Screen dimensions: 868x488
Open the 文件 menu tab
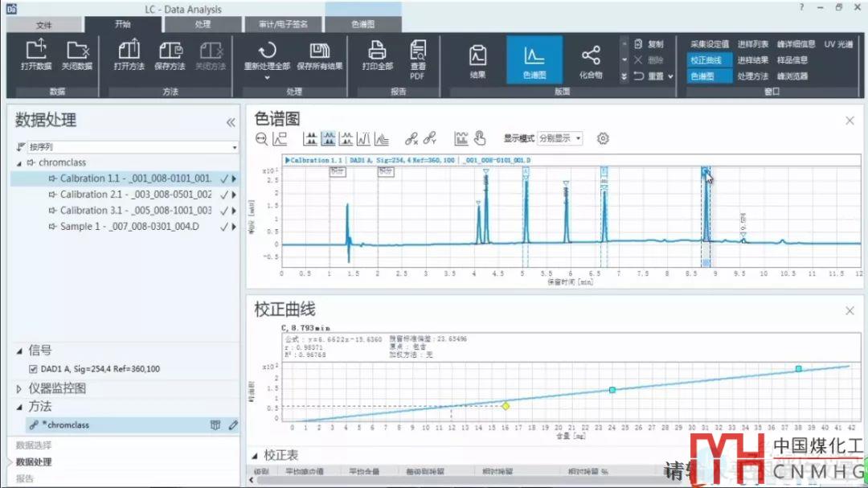coord(44,25)
